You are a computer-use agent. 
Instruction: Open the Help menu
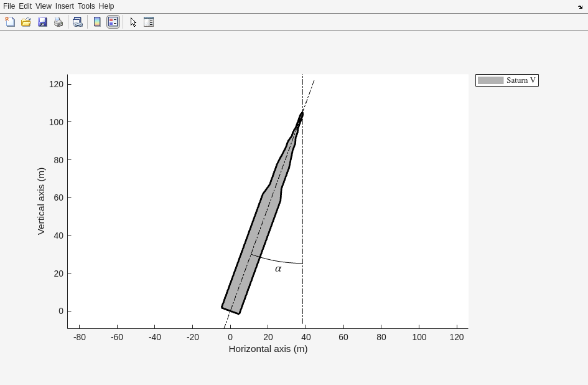106,6
